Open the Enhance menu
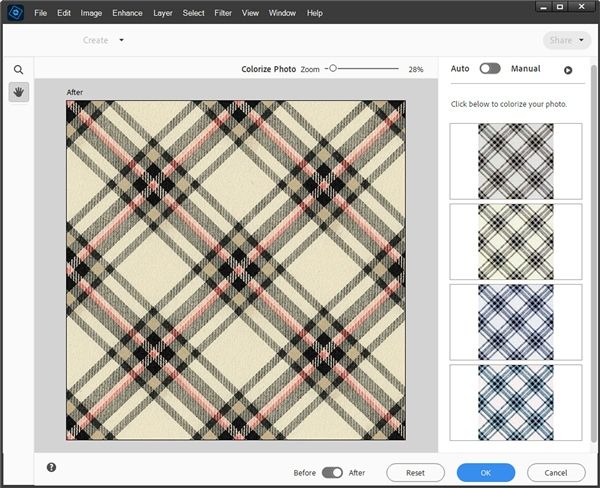The height and width of the screenshot is (488, 600). pos(127,13)
